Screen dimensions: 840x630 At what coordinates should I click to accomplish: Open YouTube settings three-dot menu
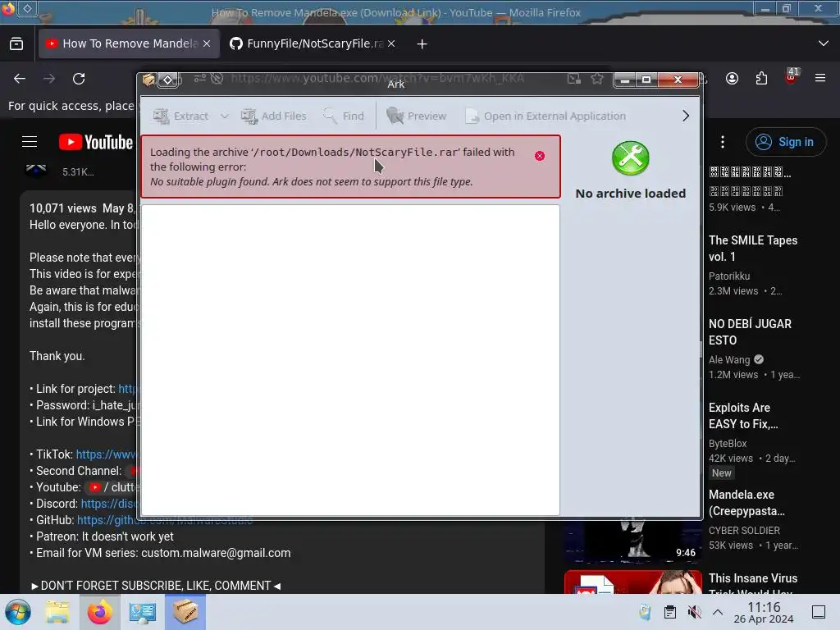(723, 142)
